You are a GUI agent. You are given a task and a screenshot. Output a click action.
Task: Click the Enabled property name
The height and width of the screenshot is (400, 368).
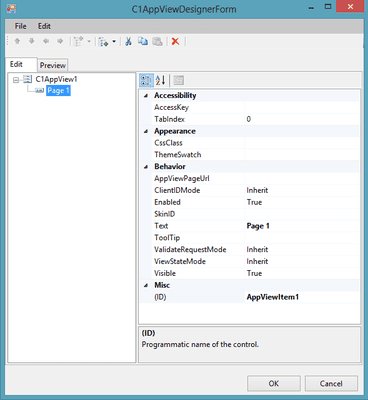point(167,202)
